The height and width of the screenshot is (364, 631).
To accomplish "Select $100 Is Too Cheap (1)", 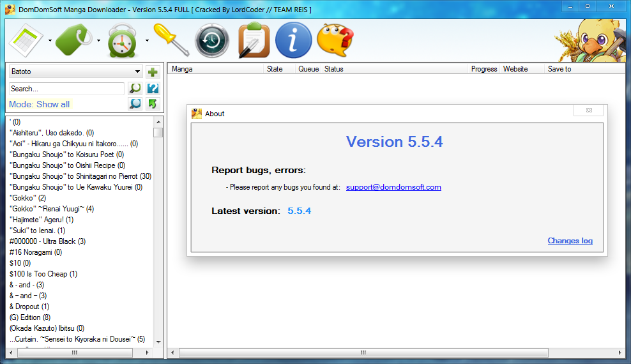I will (43, 274).
